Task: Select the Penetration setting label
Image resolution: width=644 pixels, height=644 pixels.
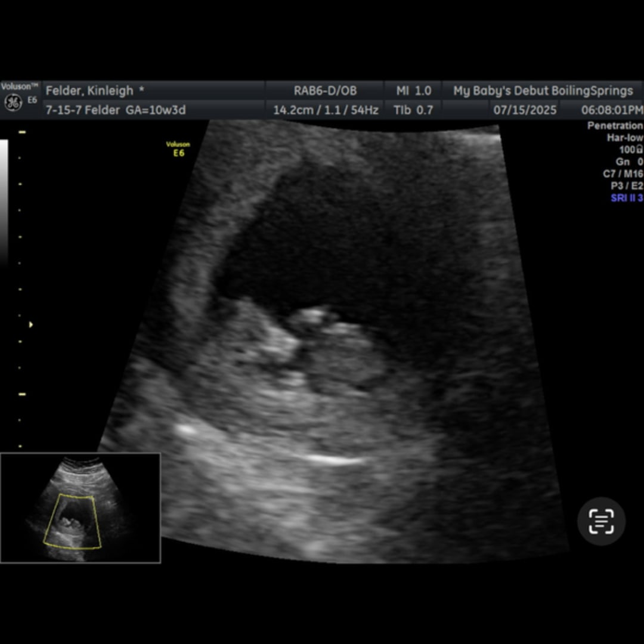Action: 615,126
